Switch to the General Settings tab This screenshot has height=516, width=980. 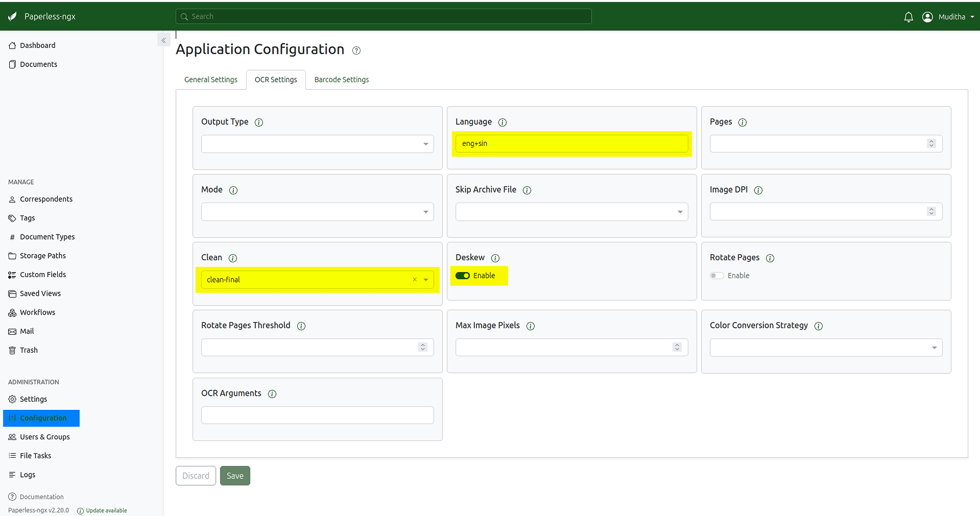pos(211,80)
